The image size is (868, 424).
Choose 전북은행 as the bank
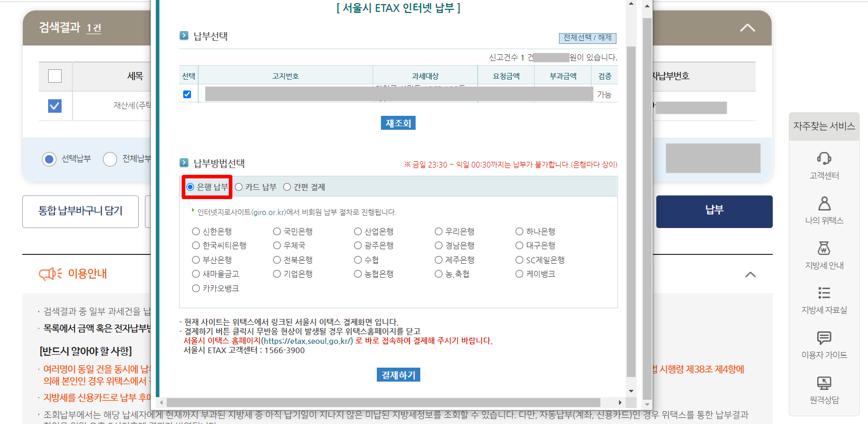(277, 260)
